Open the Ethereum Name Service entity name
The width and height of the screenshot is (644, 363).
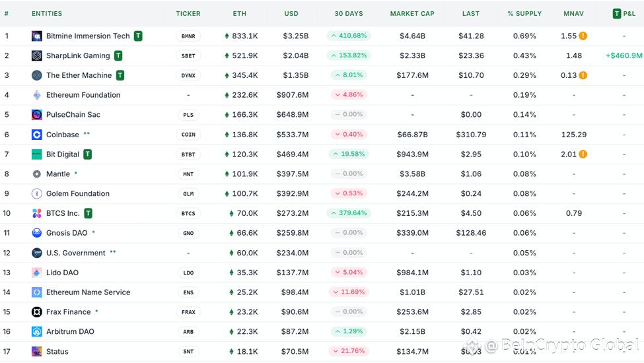[89, 292]
